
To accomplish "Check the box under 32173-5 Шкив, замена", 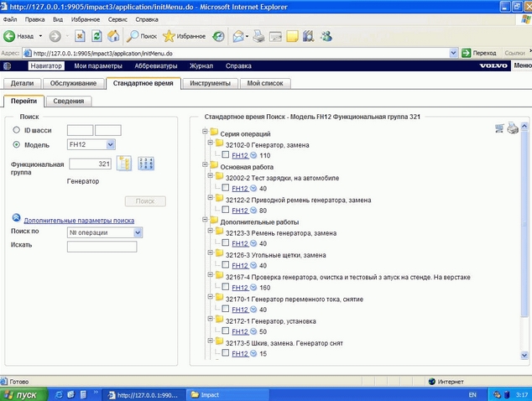I will (225, 353).
